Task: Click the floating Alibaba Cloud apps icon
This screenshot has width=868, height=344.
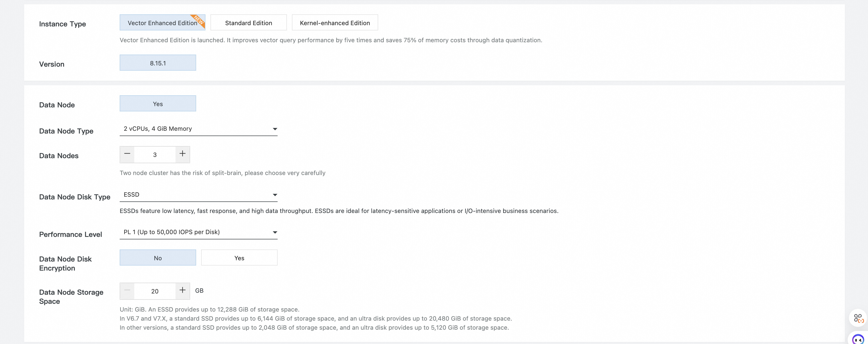Action: tap(858, 318)
